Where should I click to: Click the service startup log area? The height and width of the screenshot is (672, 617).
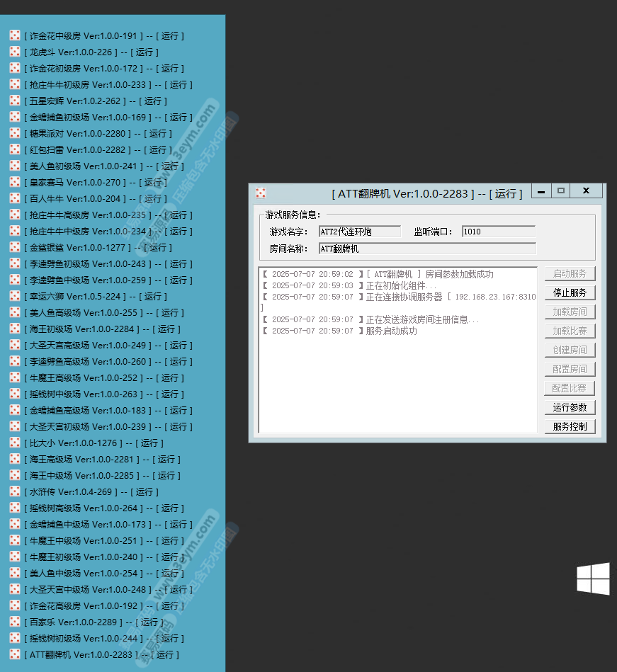(x=398, y=375)
